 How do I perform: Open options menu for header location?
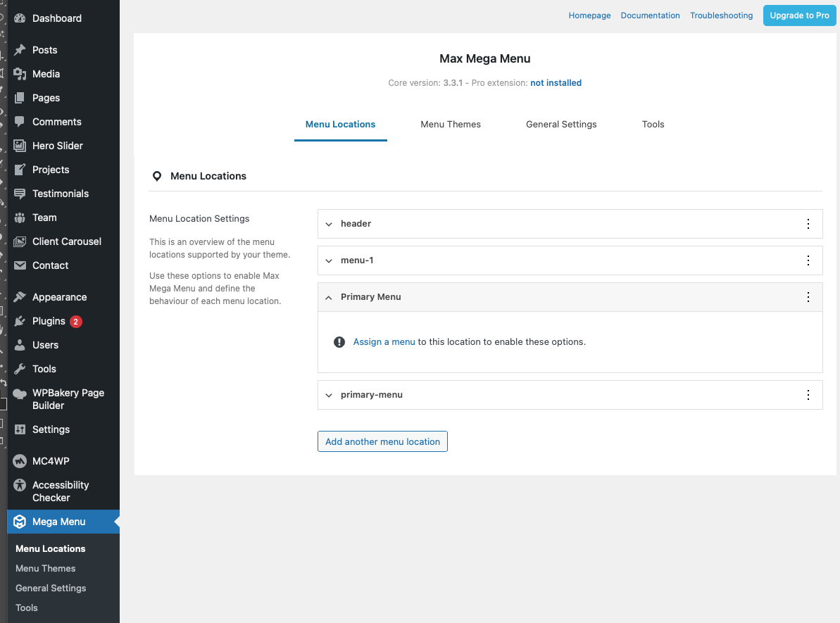point(808,224)
